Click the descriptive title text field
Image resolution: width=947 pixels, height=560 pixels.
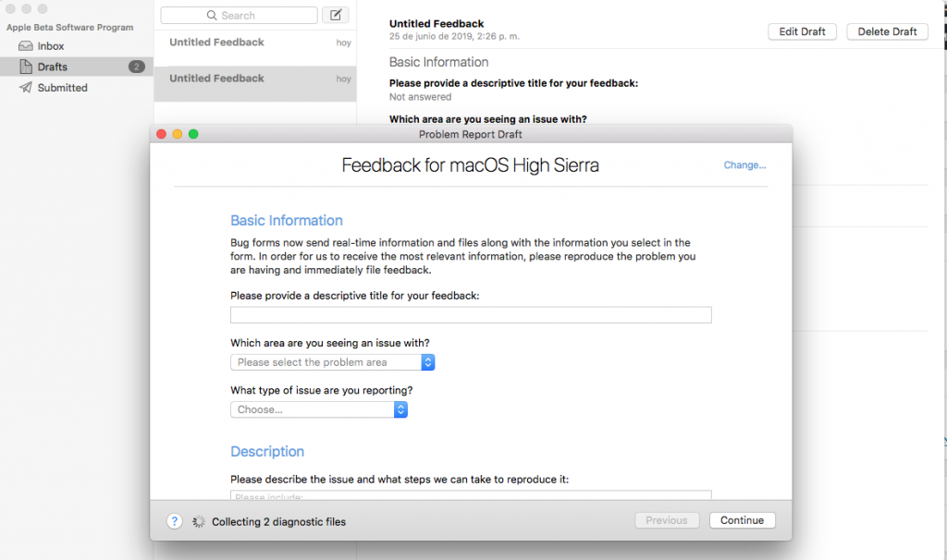[x=471, y=315]
